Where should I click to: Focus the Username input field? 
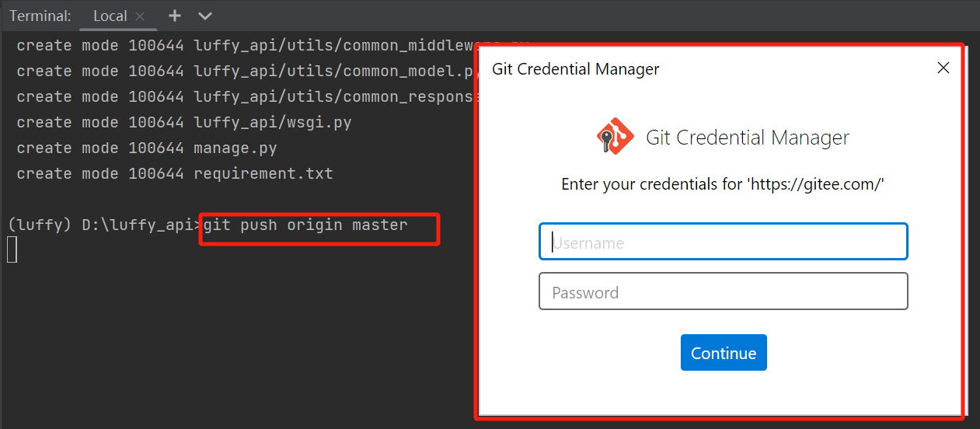click(723, 242)
